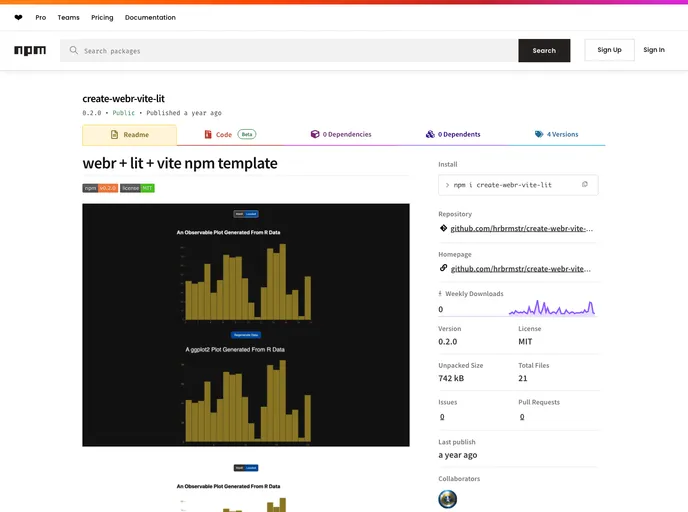Image resolution: width=688 pixels, height=512 pixels.
Task: Click the Search button
Action: (544, 50)
